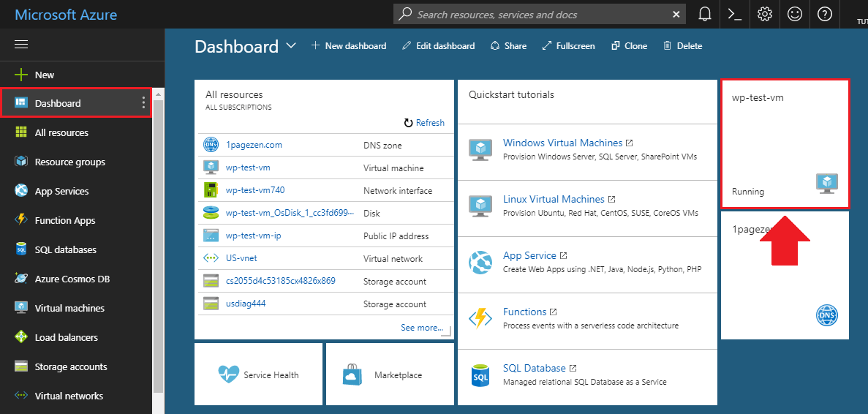Viewport: 868px width, 414px height.
Task: Click Edit dashboard
Action: 438,46
